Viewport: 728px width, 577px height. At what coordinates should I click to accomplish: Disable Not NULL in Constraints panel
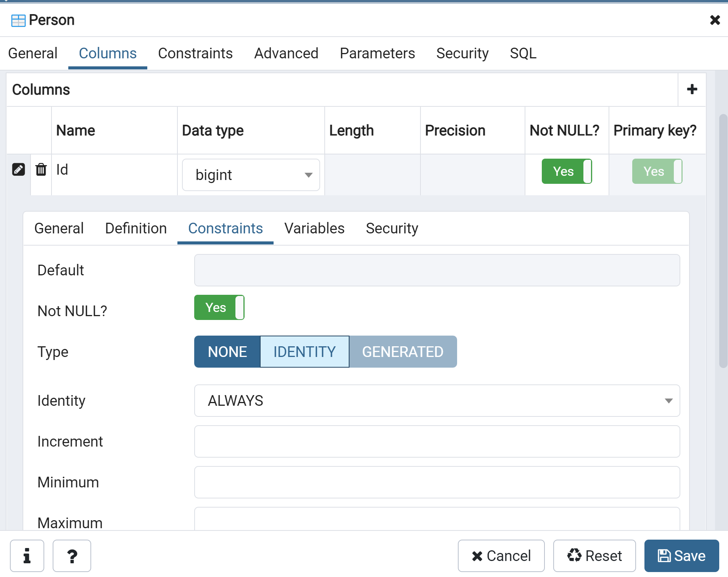tap(219, 307)
